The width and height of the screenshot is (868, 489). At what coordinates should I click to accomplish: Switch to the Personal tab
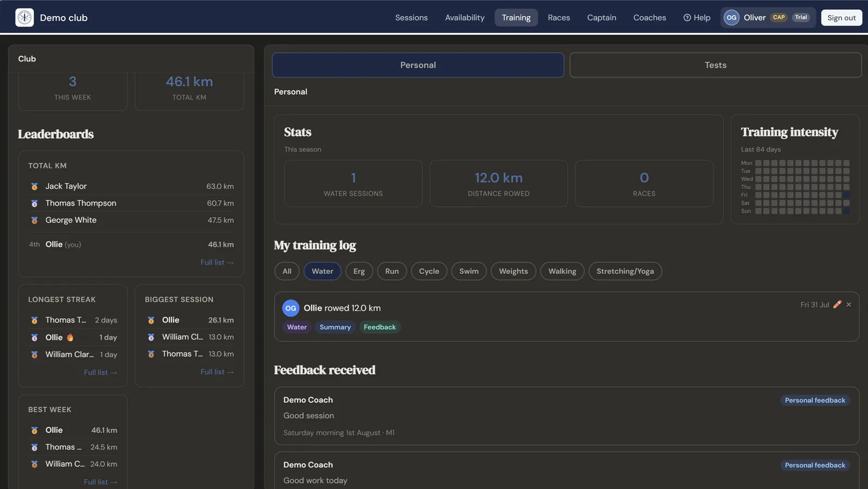coord(418,65)
